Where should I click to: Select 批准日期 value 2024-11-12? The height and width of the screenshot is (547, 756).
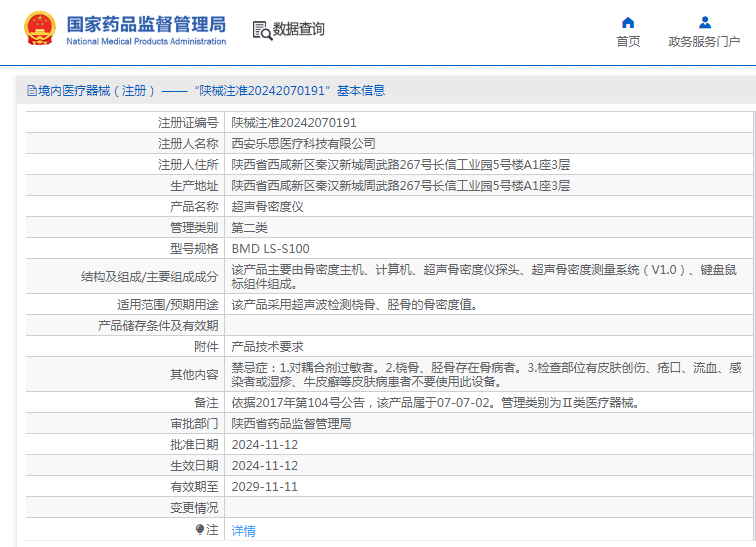click(265, 445)
